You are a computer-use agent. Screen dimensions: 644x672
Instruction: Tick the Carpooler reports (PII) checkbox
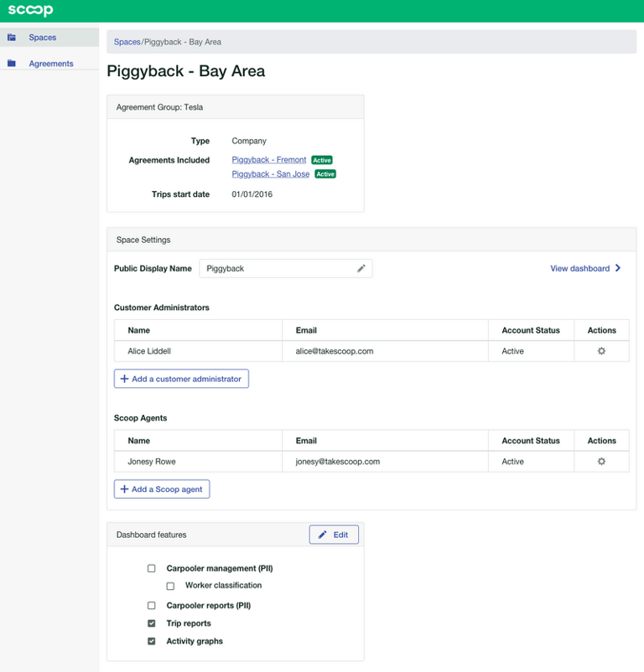pos(152,605)
